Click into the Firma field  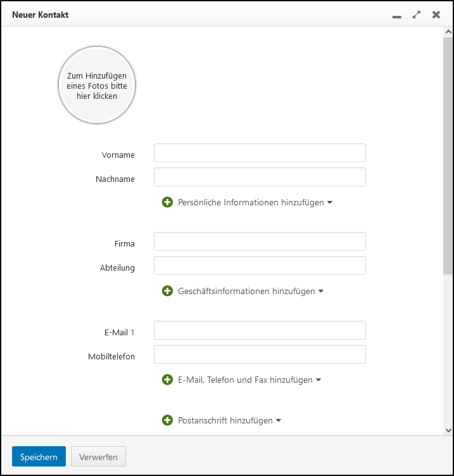(260, 241)
